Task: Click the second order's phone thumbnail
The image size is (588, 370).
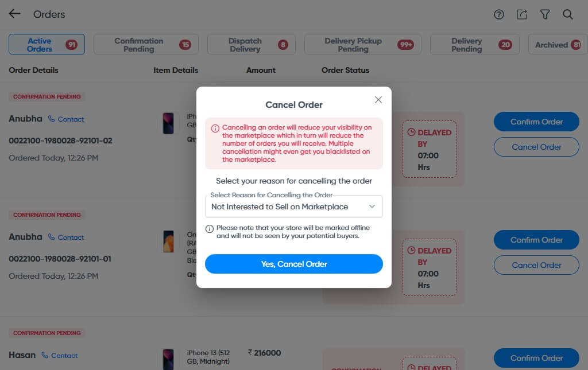Action: tap(168, 242)
